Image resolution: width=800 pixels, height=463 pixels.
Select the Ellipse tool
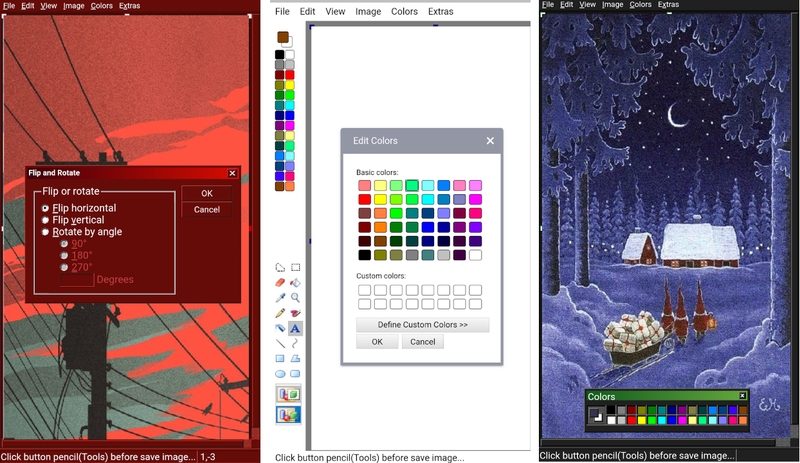click(x=280, y=374)
